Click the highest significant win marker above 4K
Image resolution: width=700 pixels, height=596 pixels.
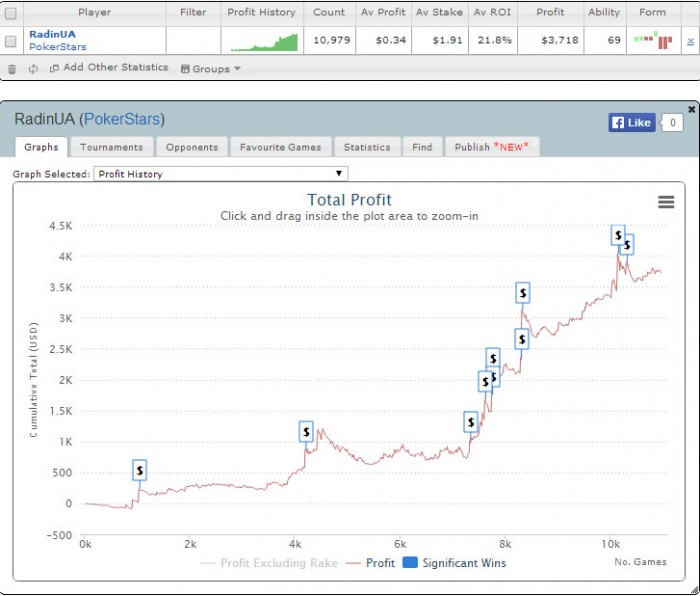tap(618, 235)
